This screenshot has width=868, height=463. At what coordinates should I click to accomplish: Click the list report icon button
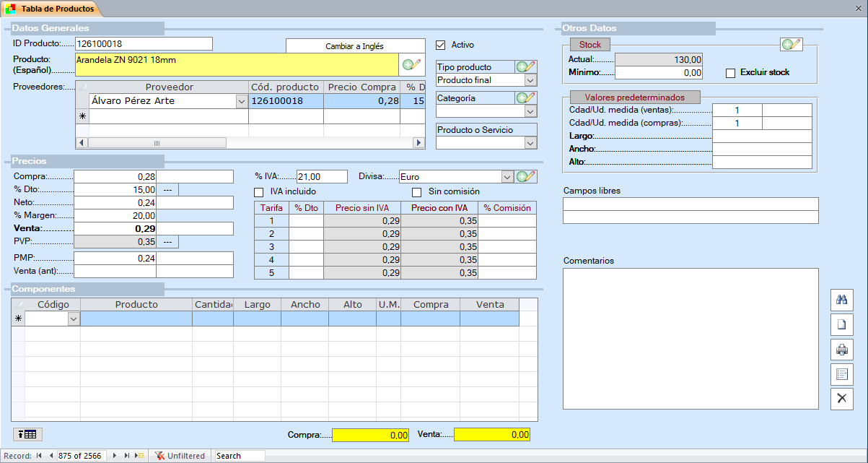(841, 374)
